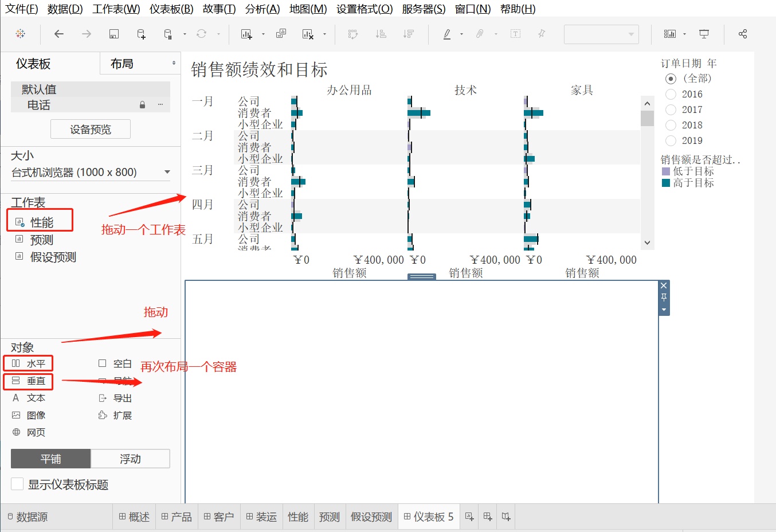Open the 设置格式(O) menu
The width and height of the screenshot is (776, 532).
365,9
